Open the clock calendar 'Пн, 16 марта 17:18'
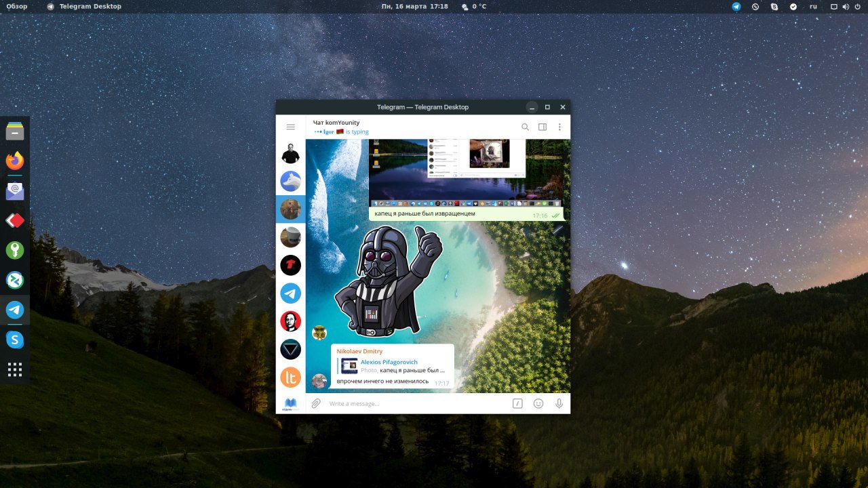This screenshot has width=868, height=488. [415, 6]
